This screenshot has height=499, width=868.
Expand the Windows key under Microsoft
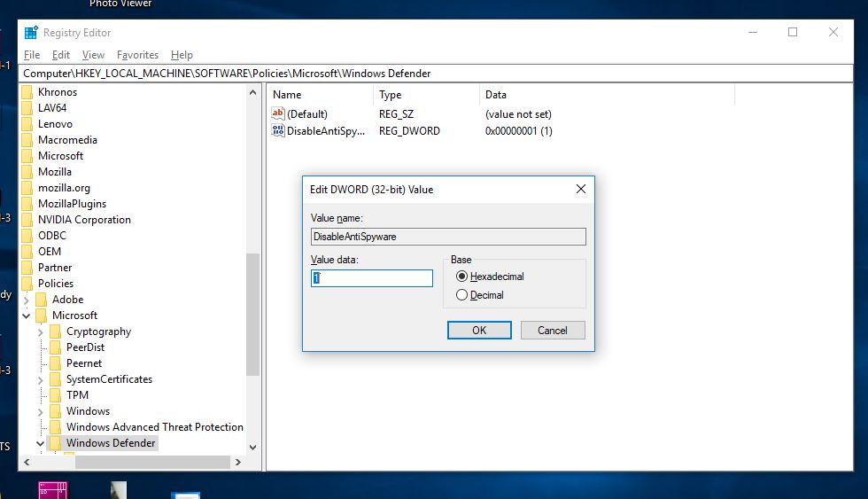[41, 412]
